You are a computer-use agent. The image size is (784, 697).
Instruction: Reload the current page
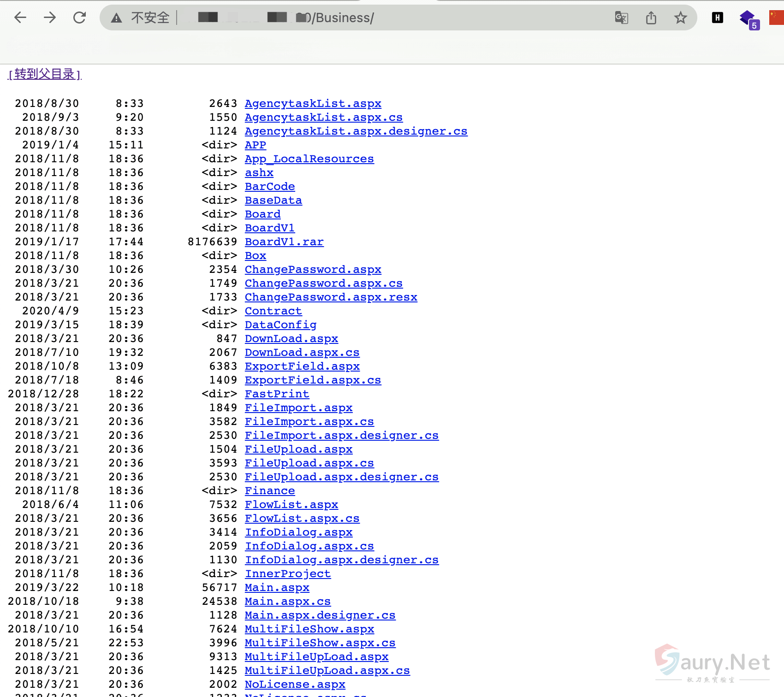(80, 18)
